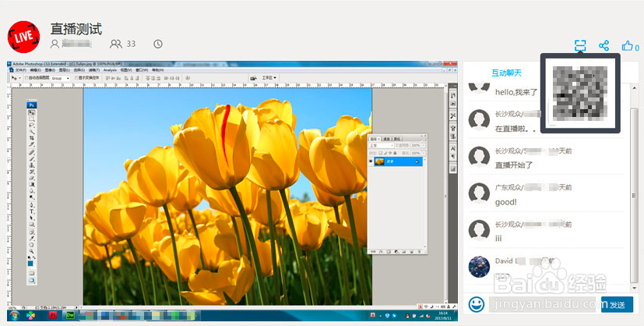Open the 编辑(E) menu
644x326 pixels.
(x=35, y=70)
